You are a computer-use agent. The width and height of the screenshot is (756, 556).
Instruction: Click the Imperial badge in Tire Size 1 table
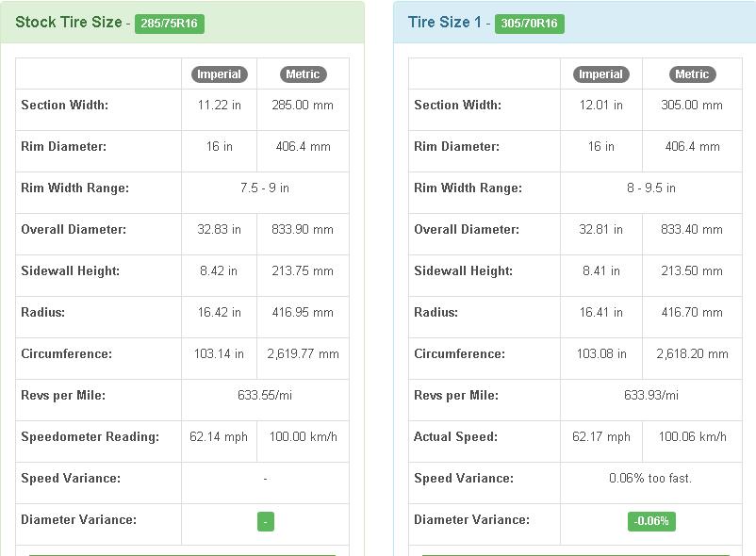click(x=600, y=74)
